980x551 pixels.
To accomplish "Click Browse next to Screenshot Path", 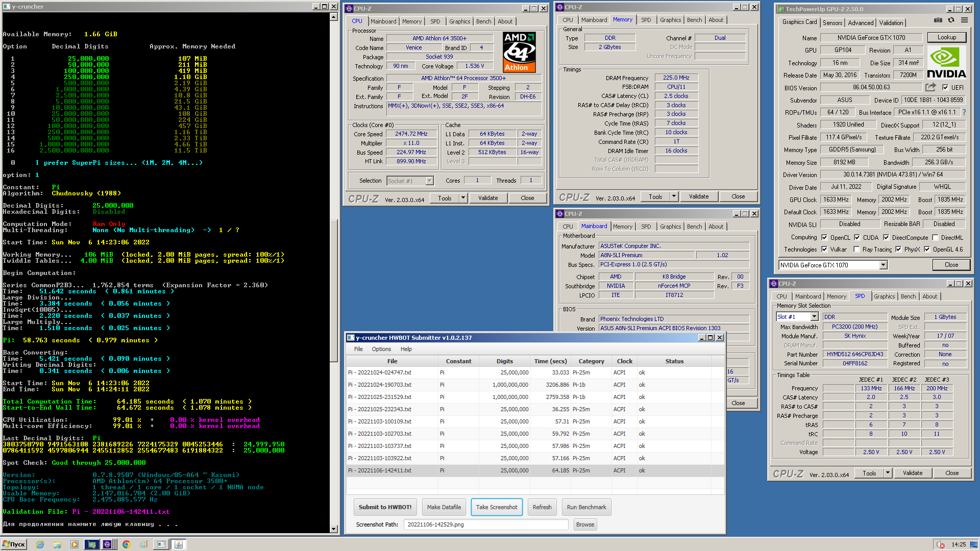I will tap(585, 524).
